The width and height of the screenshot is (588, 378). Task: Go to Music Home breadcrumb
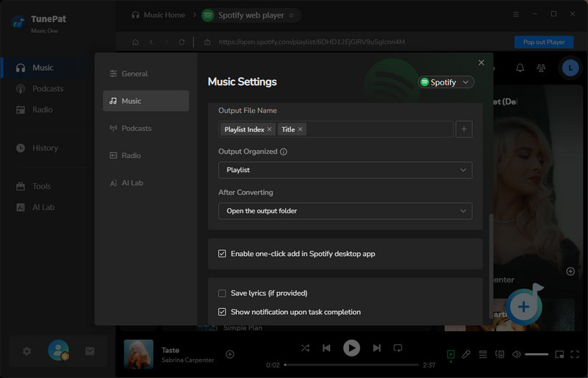[158, 15]
